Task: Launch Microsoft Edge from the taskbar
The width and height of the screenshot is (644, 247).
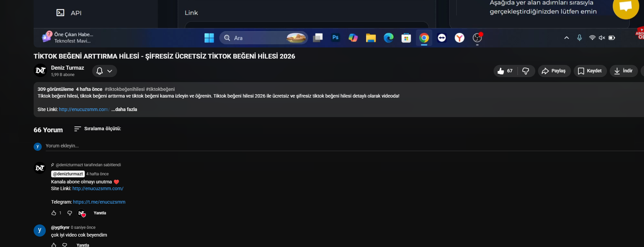Action: click(x=389, y=38)
